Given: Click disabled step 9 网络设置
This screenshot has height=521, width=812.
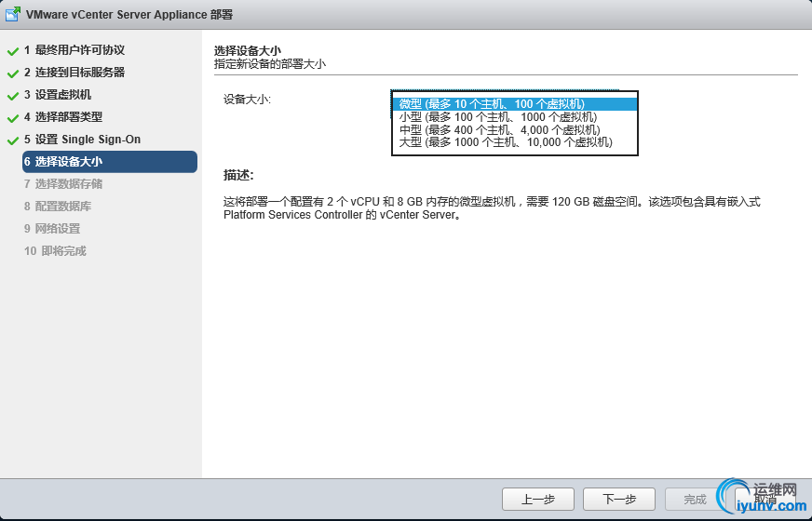Looking at the screenshot, I should (x=52, y=228).
